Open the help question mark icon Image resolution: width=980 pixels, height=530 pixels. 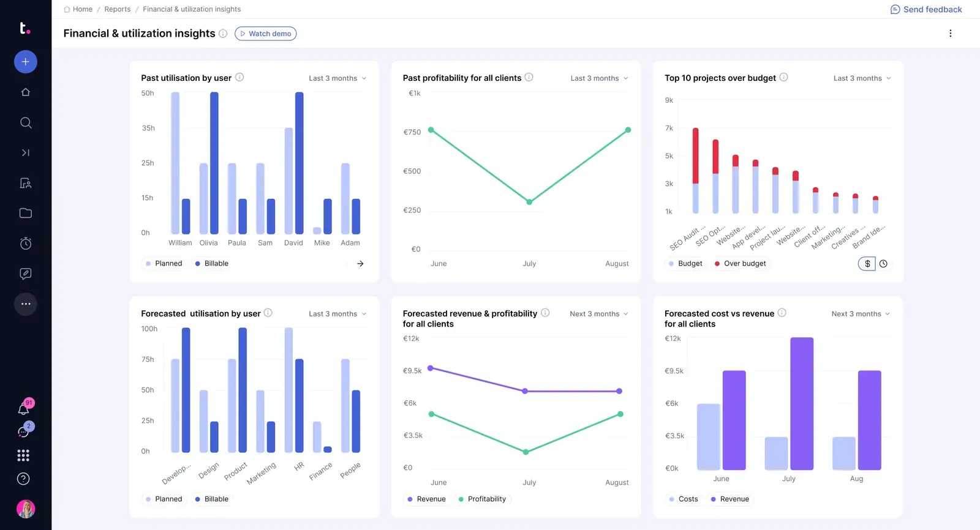click(23, 479)
